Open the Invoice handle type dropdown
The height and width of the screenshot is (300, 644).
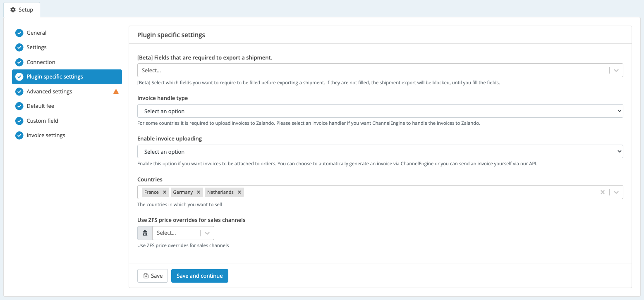[x=380, y=111]
